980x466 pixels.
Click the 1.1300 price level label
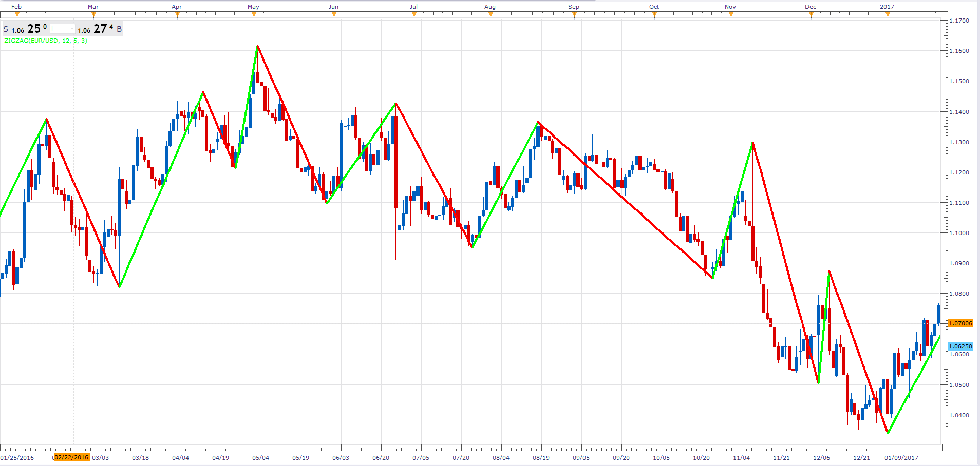[959, 142]
